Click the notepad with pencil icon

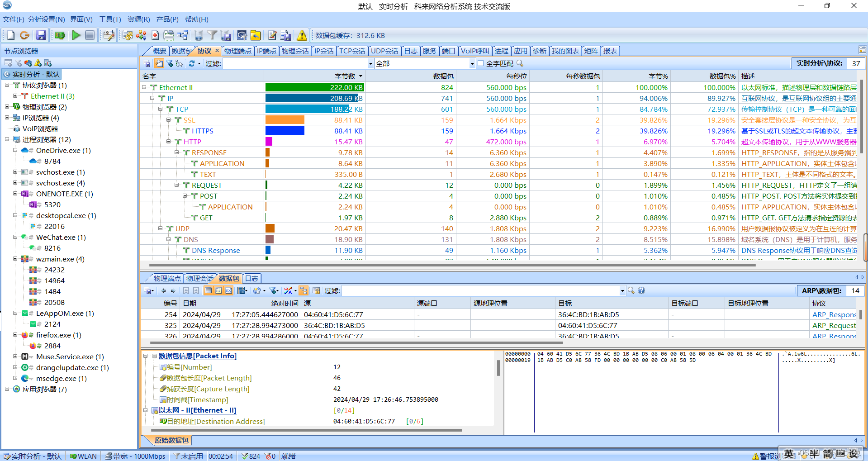(x=272, y=35)
